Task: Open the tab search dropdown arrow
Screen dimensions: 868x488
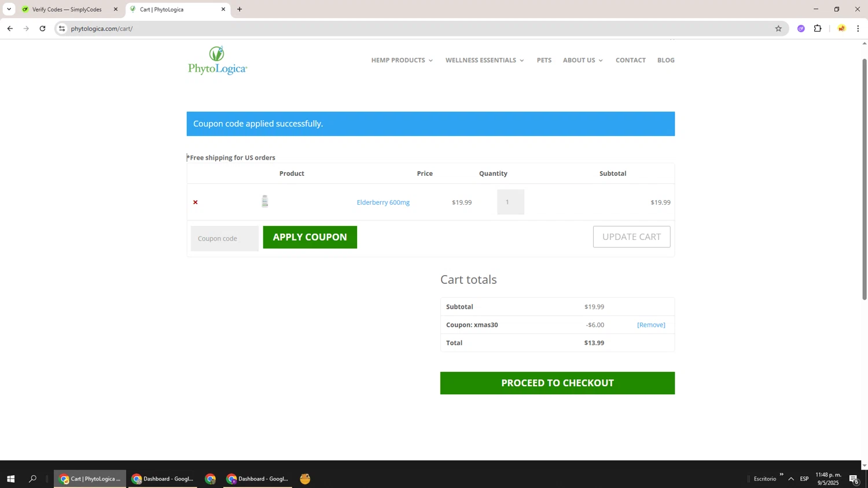Action: click(x=9, y=9)
